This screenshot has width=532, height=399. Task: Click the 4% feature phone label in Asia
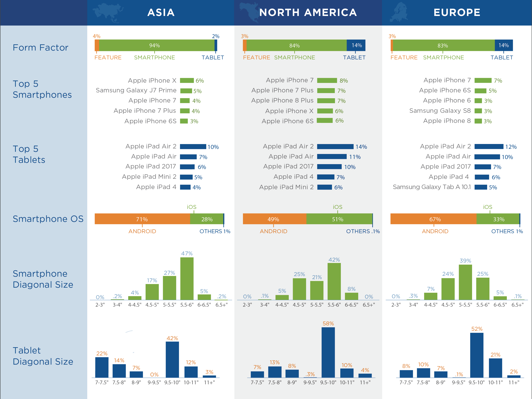coord(96,36)
